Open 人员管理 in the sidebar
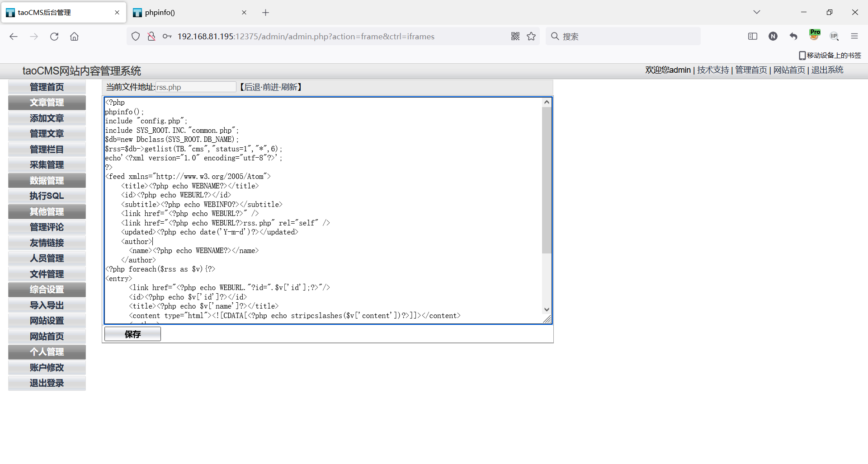The image size is (868, 464). [47, 258]
